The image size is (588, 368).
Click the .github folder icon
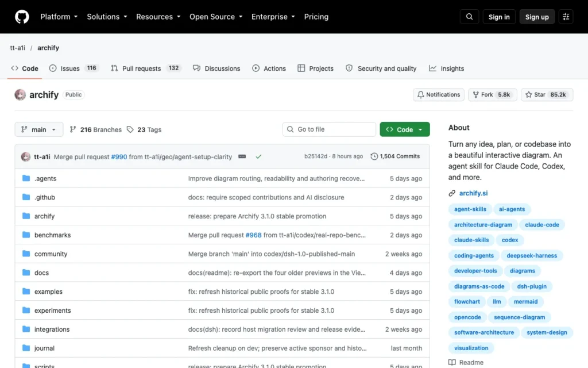(26, 197)
